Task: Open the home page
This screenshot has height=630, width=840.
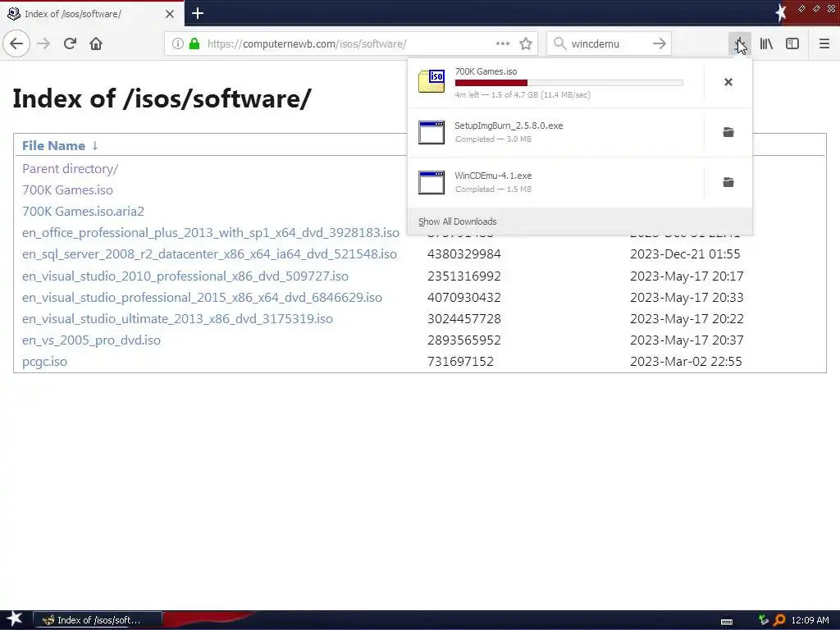Action: pos(96,43)
